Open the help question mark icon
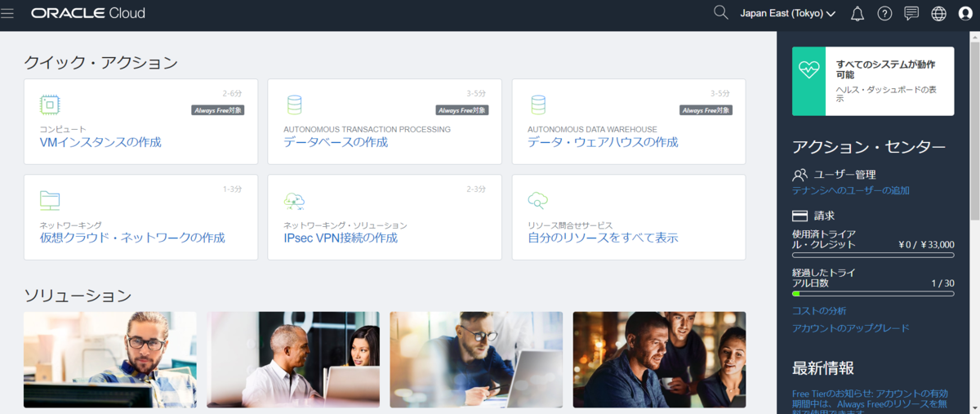Viewport: 980px width, 414px height. (x=884, y=13)
